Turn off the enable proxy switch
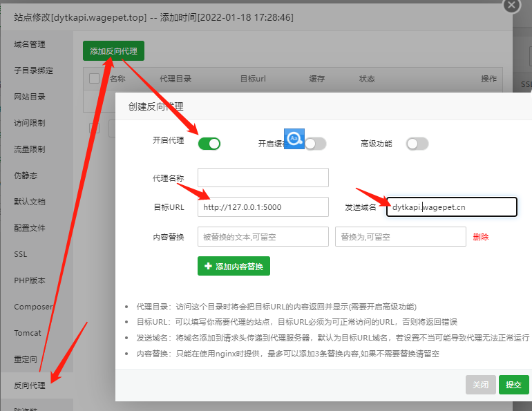This screenshot has width=532, height=411. point(209,144)
